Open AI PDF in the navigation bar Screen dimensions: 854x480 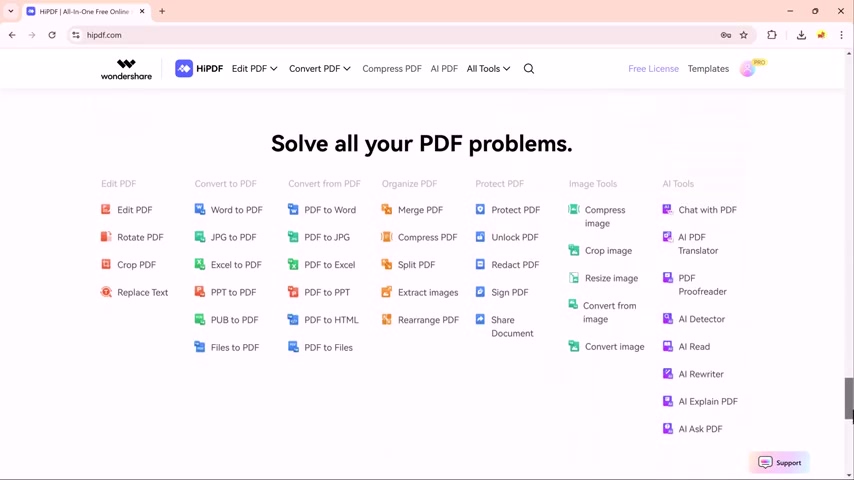(444, 69)
